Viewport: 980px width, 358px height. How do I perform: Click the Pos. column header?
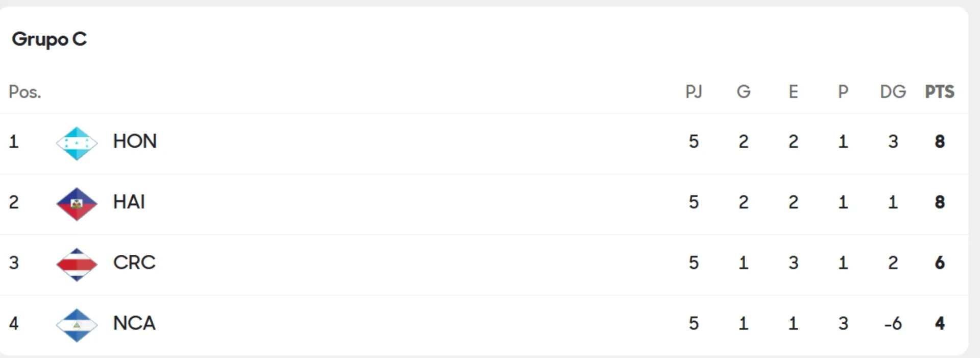24,92
